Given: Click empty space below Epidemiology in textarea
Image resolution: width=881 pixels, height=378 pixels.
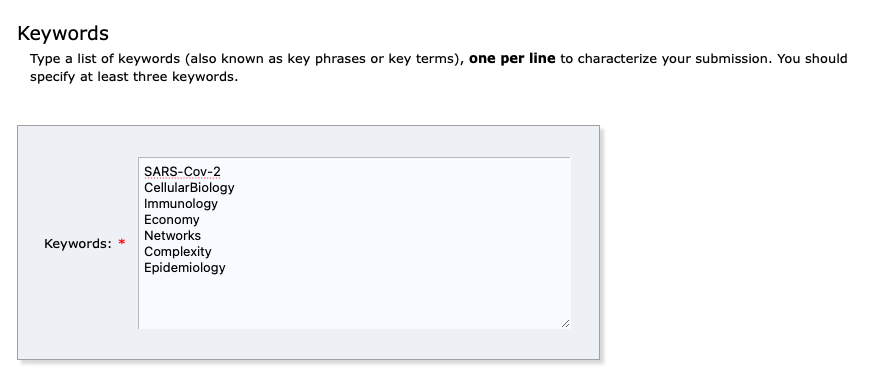Looking at the screenshot, I should click(x=354, y=300).
